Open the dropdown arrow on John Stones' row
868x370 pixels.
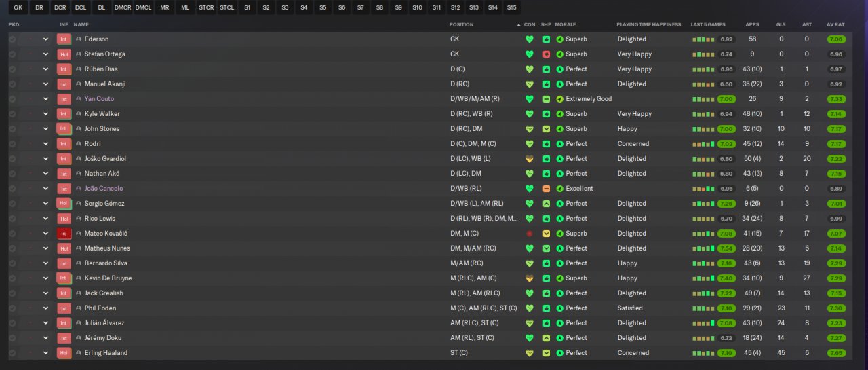(x=46, y=129)
